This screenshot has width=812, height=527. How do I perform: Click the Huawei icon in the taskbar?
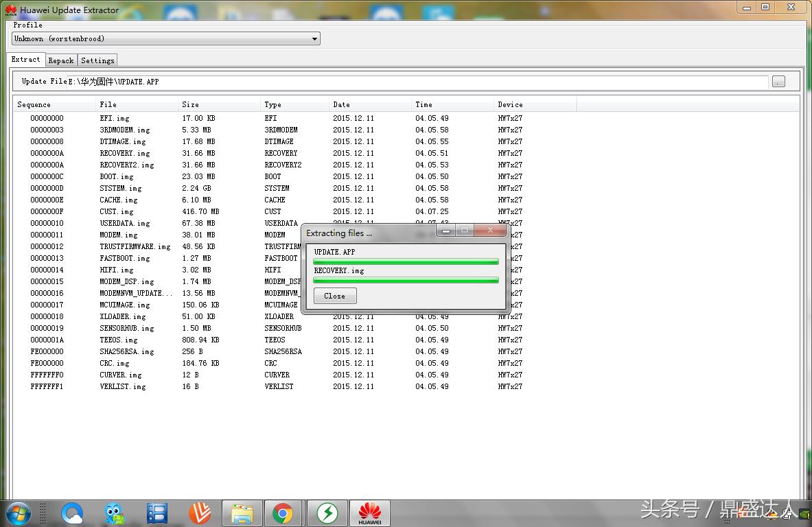pos(370,513)
